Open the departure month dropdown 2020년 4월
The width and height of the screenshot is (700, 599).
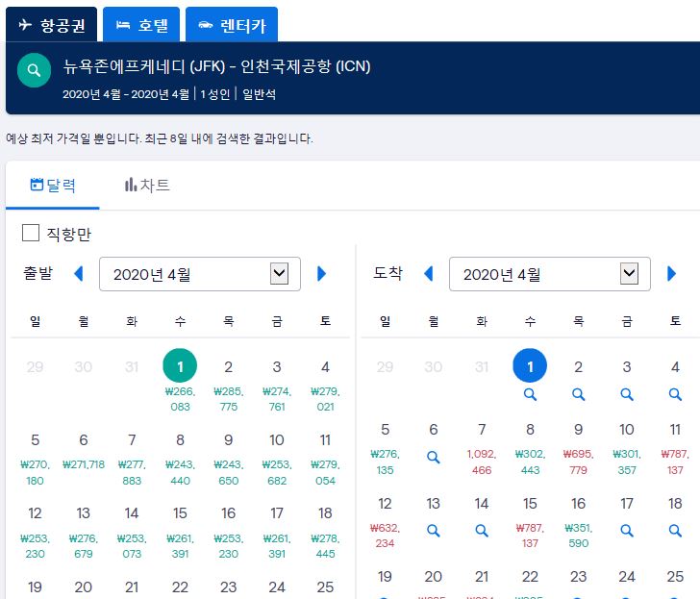click(200, 274)
